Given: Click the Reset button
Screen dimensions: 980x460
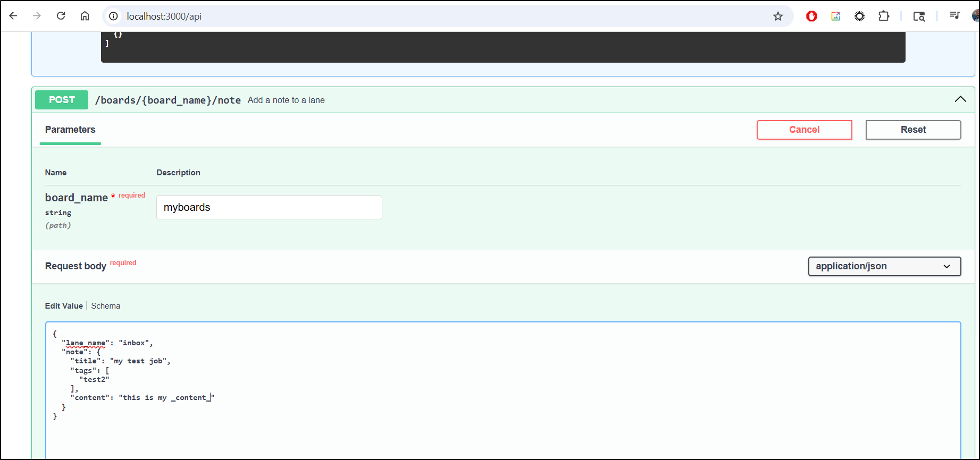Looking at the screenshot, I should (x=912, y=130).
